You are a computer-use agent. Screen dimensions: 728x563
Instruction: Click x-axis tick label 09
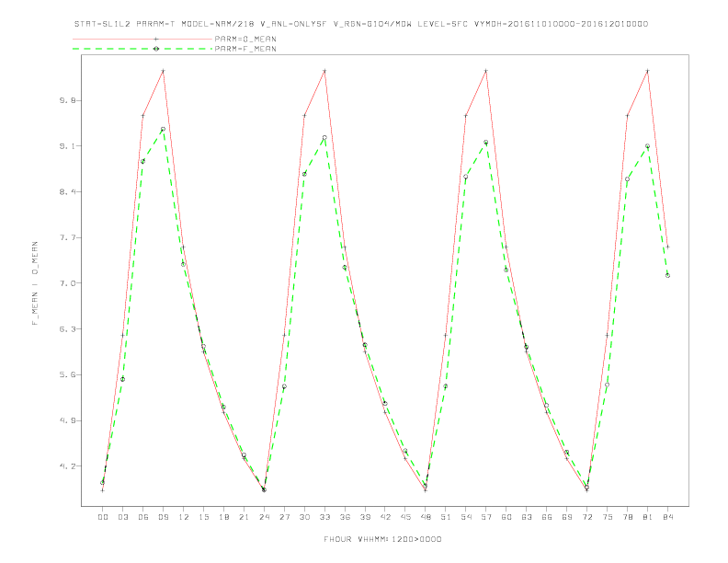coord(163,517)
